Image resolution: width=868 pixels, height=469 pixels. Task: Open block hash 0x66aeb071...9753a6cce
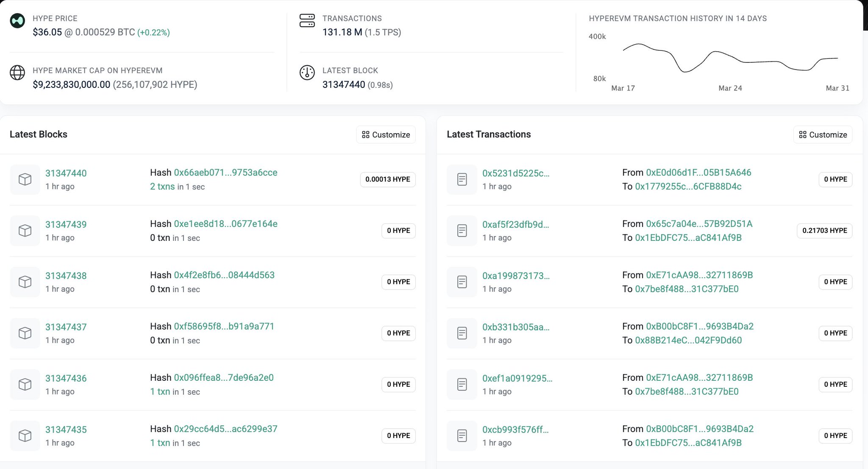pyautogui.click(x=225, y=173)
